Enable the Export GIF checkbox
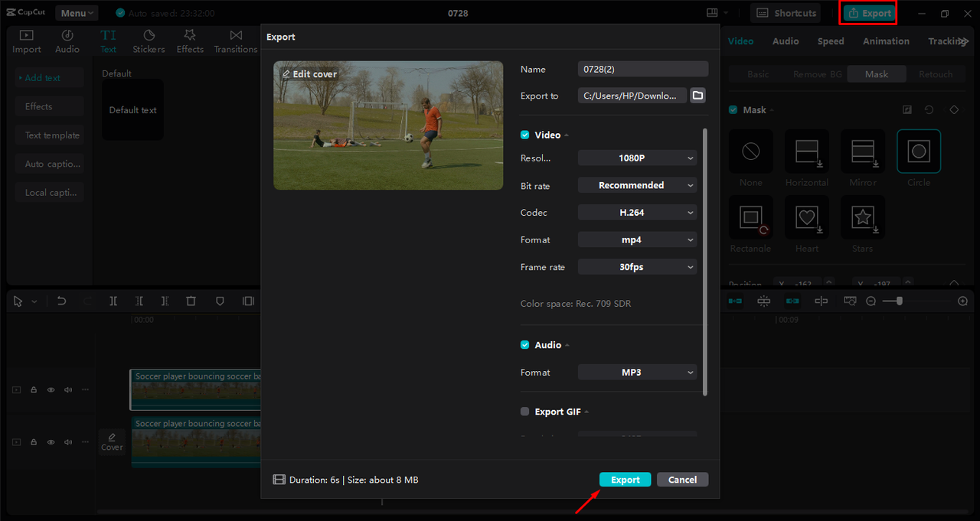The image size is (980, 521). click(x=525, y=412)
